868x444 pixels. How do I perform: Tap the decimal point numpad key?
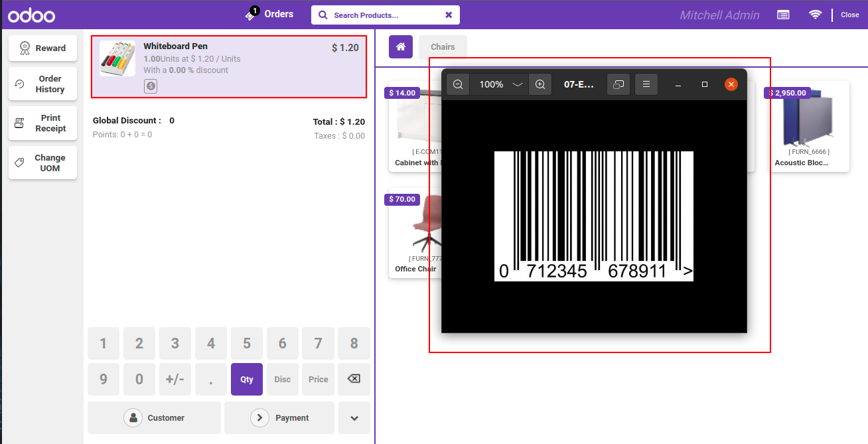tap(211, 379)
